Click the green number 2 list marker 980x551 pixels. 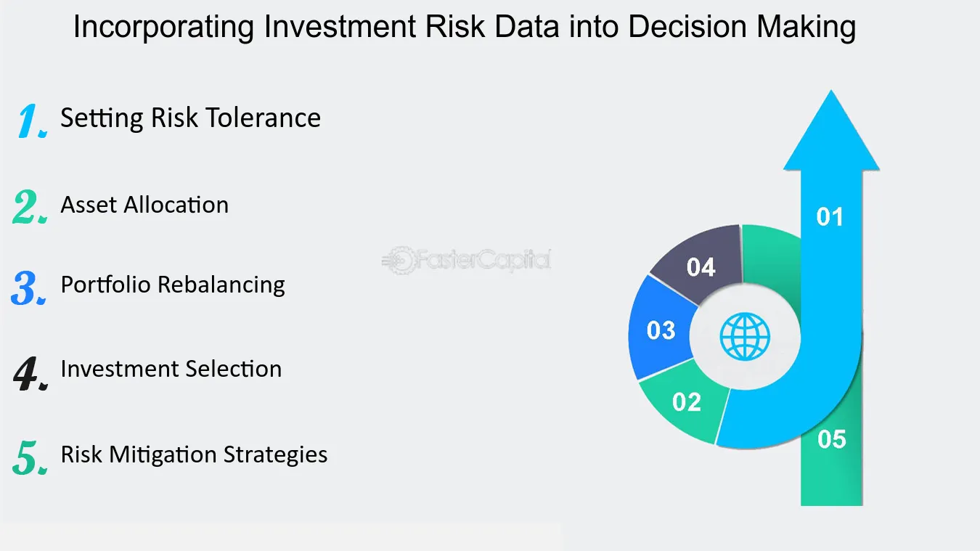pyautogui.click(x=30, y=207)
